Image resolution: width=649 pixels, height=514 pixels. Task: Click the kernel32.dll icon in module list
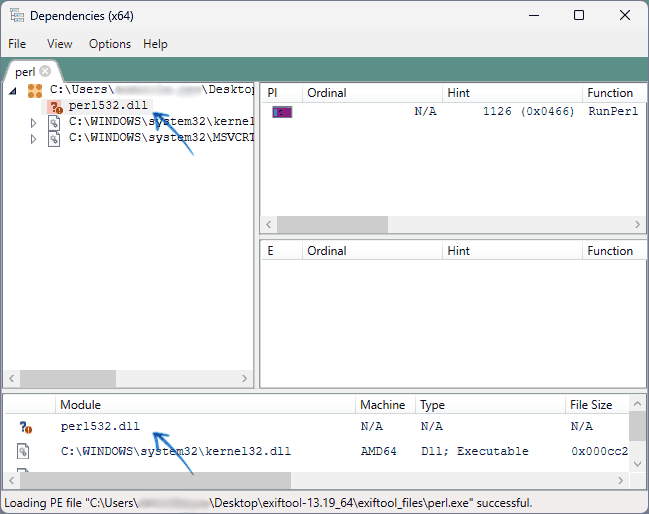coord(25,452)
